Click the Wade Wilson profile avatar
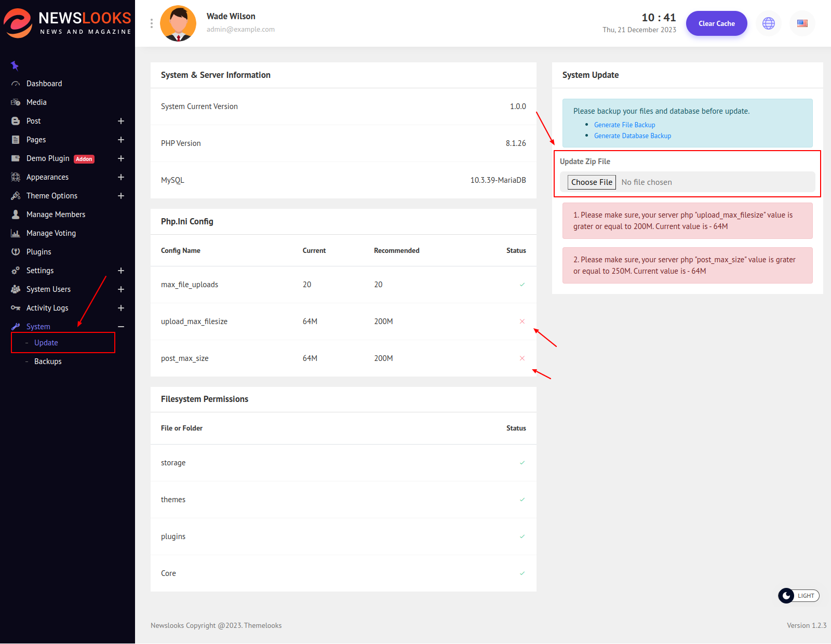The height and width of the screenshot is (644, 831). (178, 23)
